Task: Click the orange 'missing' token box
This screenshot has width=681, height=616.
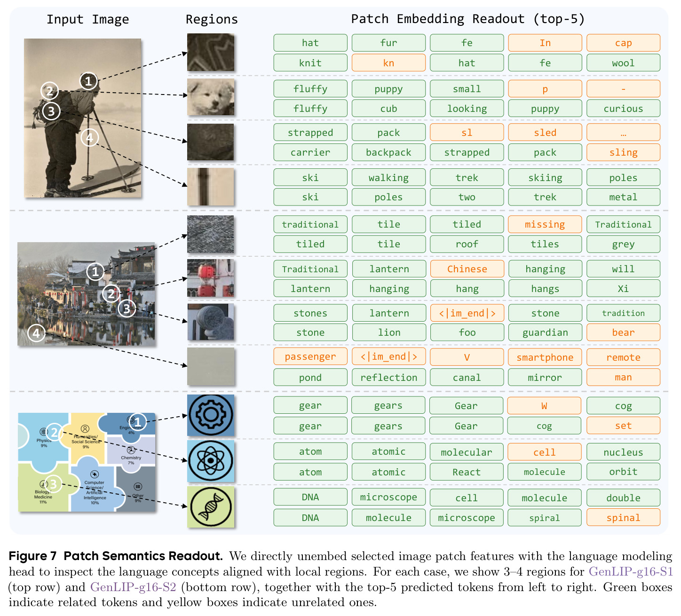Action: pos(545,224)
